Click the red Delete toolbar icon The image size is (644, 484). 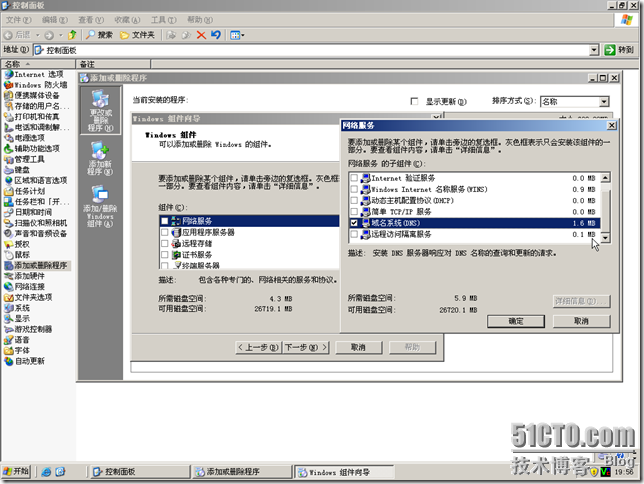coord(201,35)
